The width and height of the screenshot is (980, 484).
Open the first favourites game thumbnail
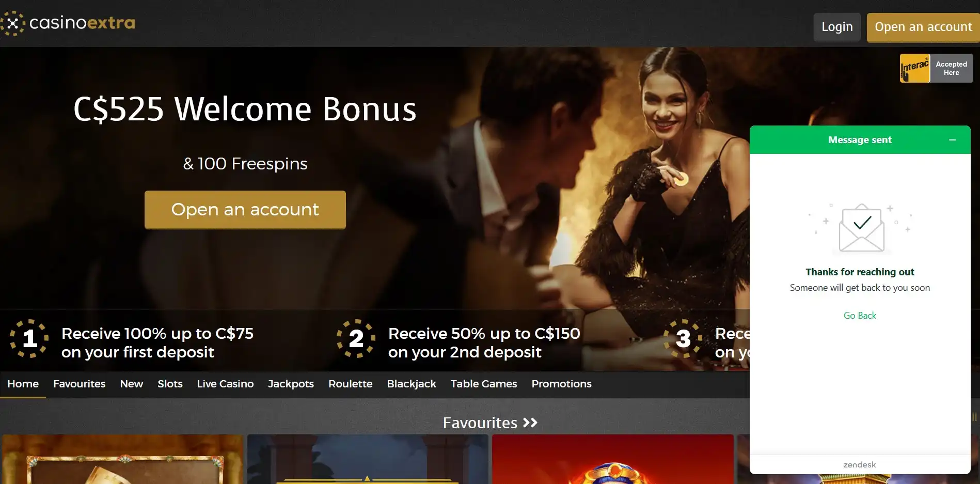(123, 459)
